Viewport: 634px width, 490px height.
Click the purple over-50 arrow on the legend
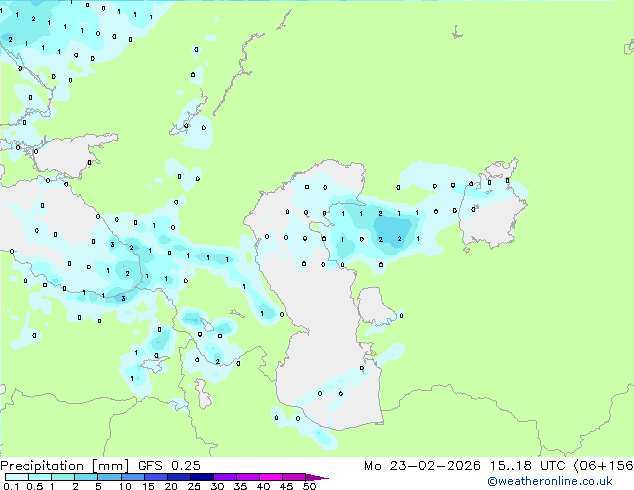click(317, 477)
